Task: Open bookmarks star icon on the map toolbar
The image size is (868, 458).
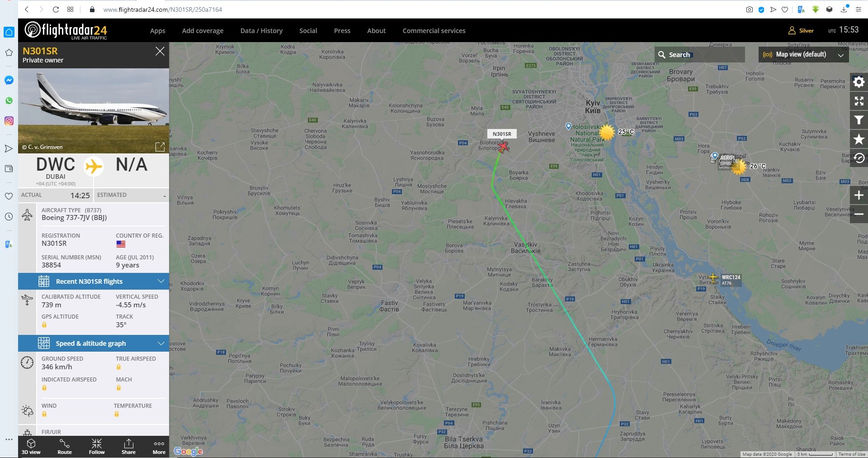Action: (859, 139)
